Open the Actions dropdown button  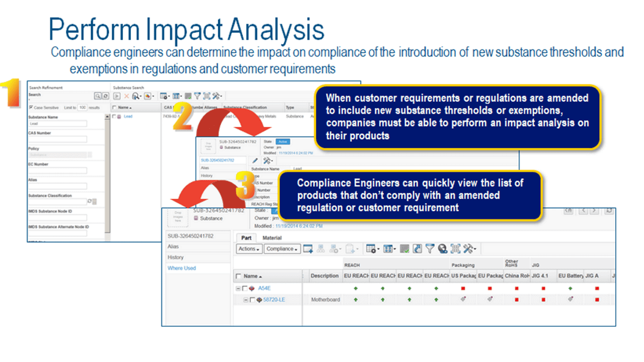(249, 249)
